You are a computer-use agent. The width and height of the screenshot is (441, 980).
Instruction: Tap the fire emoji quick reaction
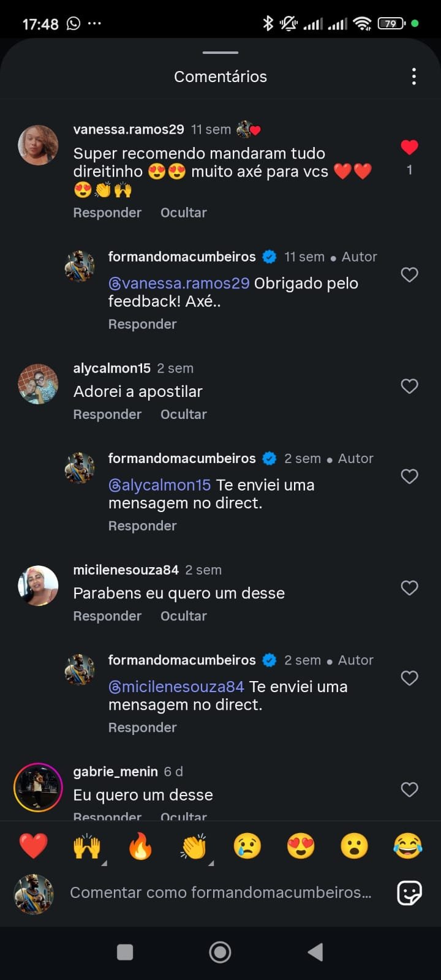click(x=140, y=847)
